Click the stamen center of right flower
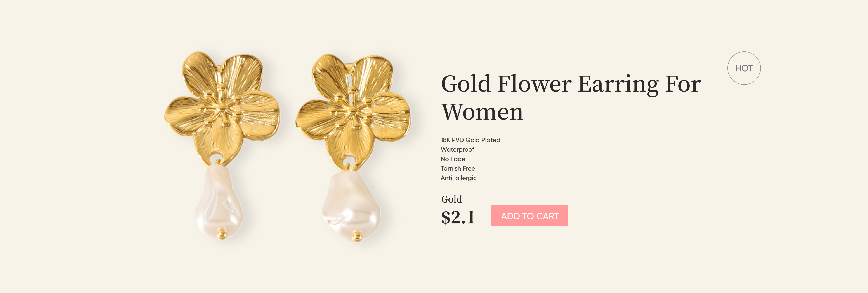 click(352, 110)
